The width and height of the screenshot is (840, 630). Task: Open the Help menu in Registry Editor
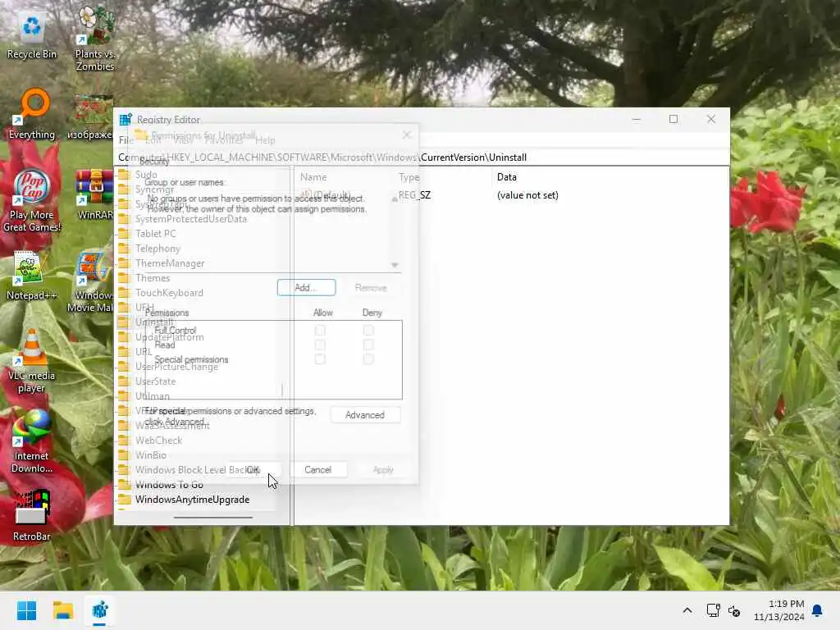tap(265, 140)
